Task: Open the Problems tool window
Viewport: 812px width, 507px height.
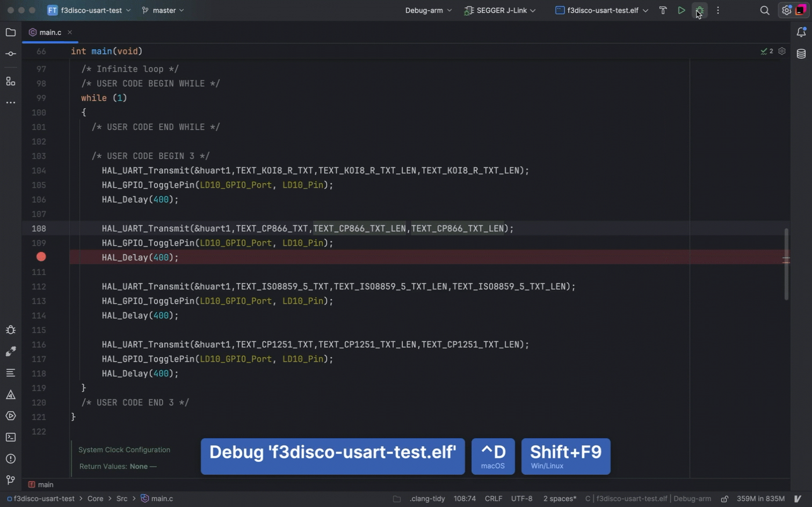Action: 11,459
